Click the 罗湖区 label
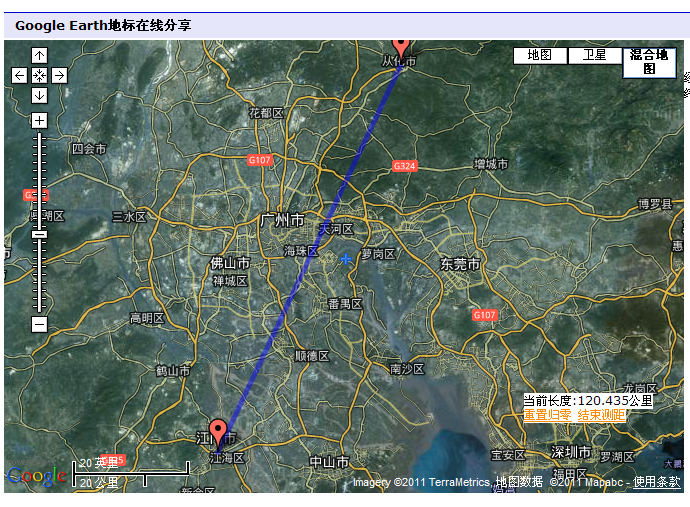Image resolution: width=690 pixels, height=507 pixels. (617, 457)
